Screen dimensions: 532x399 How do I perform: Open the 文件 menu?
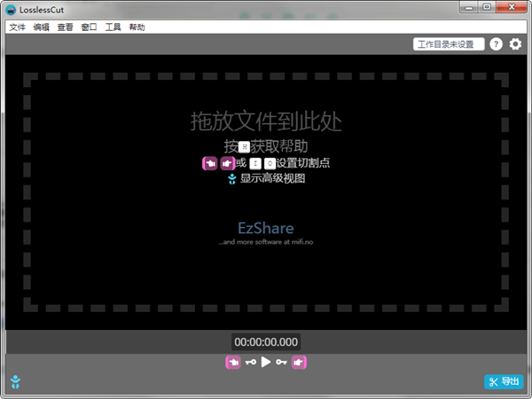tap(17, 27)
